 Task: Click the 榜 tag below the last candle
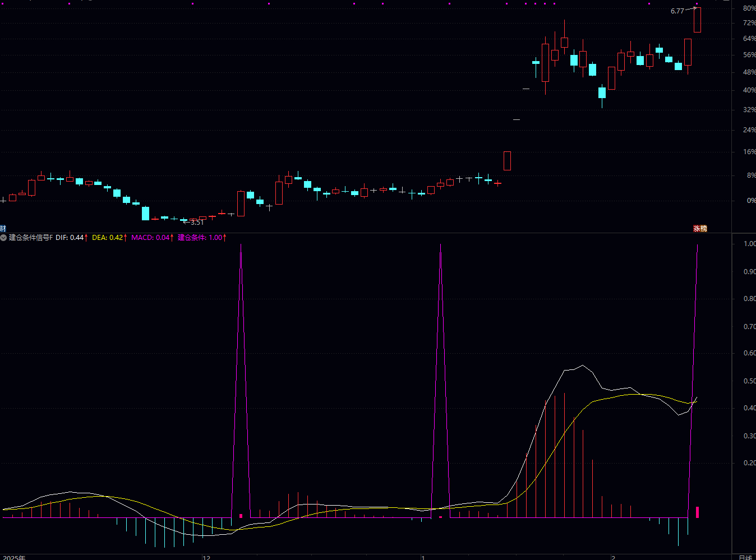pos(704,229)
